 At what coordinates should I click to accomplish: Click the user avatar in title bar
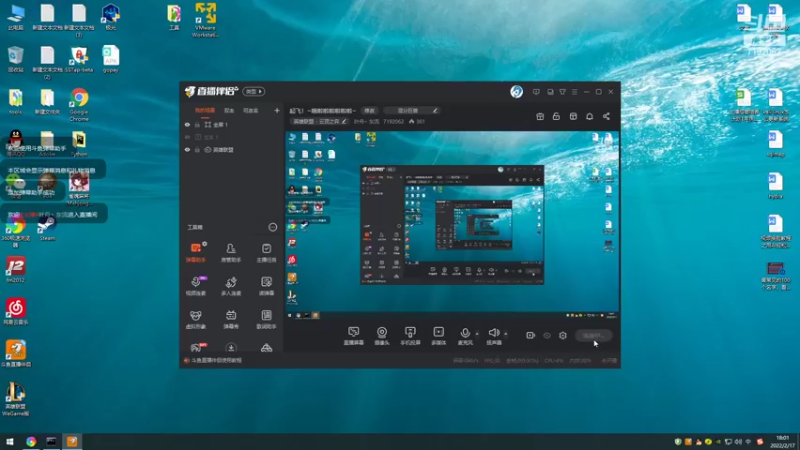(516, 91)
